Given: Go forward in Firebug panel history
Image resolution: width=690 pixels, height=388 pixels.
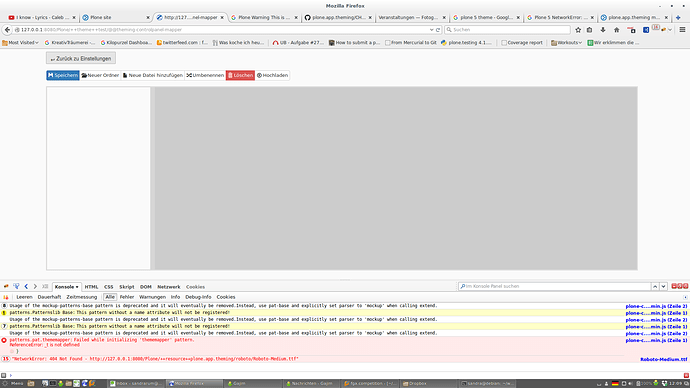Looking at the screenshot, I should tap(35, 286).
